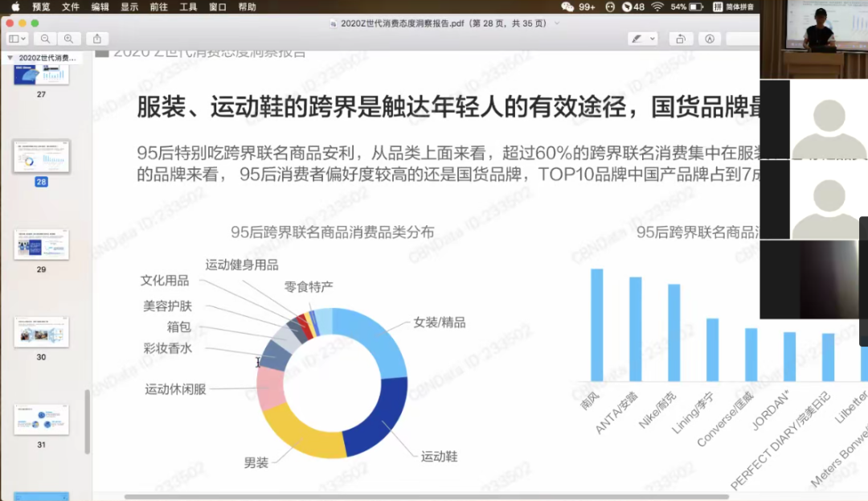Click the 箱包 chart label

pos(178,326)
